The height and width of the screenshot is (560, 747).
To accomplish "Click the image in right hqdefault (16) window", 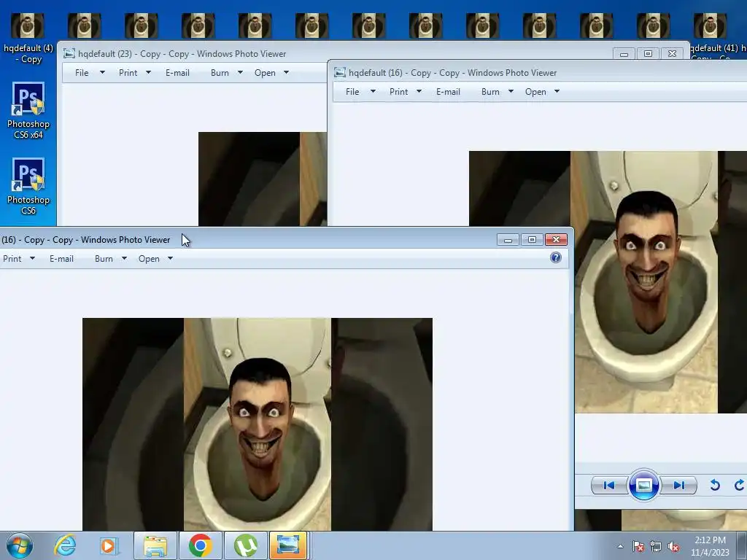I will 646,282.
